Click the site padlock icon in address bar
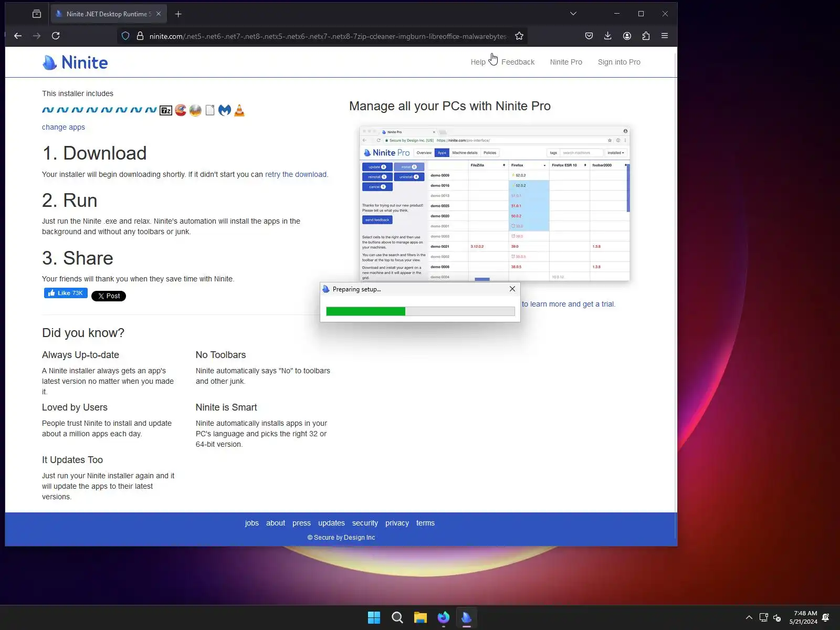Screen dimensions: 840x630 140,36
